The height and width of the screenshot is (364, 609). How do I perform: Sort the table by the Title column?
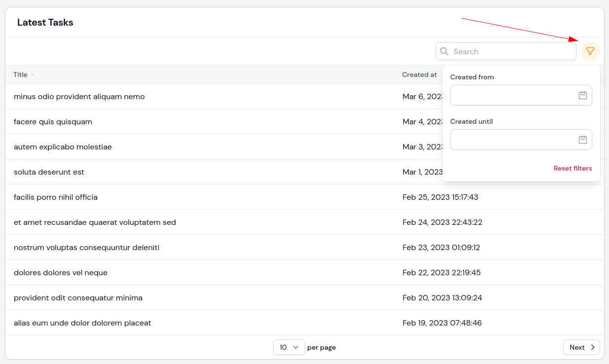coord(20,74)
